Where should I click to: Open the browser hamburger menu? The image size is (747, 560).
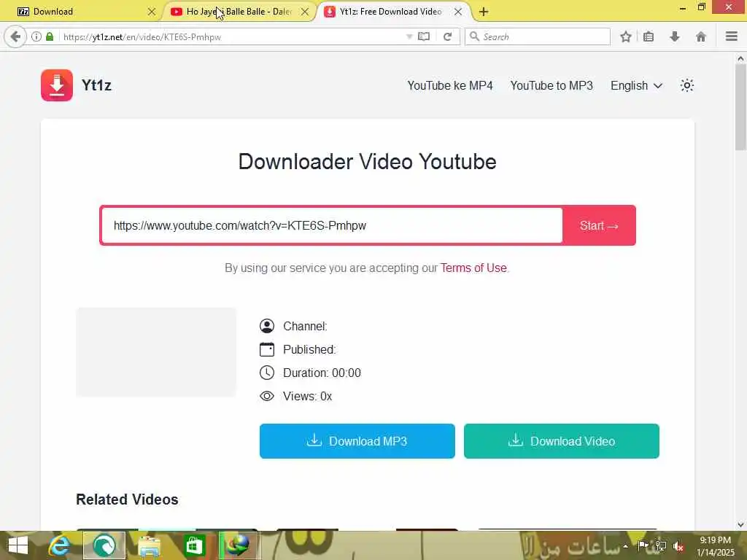pos(732,36)
